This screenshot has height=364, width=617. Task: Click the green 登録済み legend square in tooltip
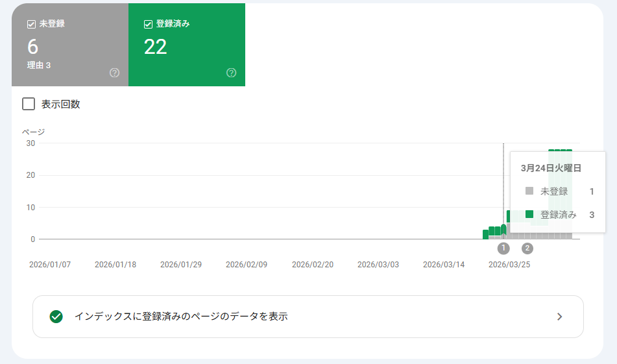(529, 215)
